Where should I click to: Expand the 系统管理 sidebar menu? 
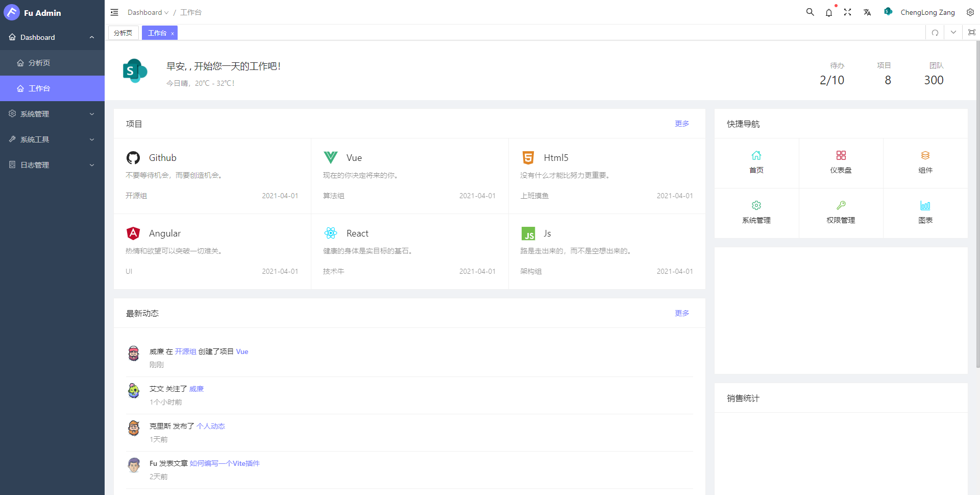pos(52,114)
